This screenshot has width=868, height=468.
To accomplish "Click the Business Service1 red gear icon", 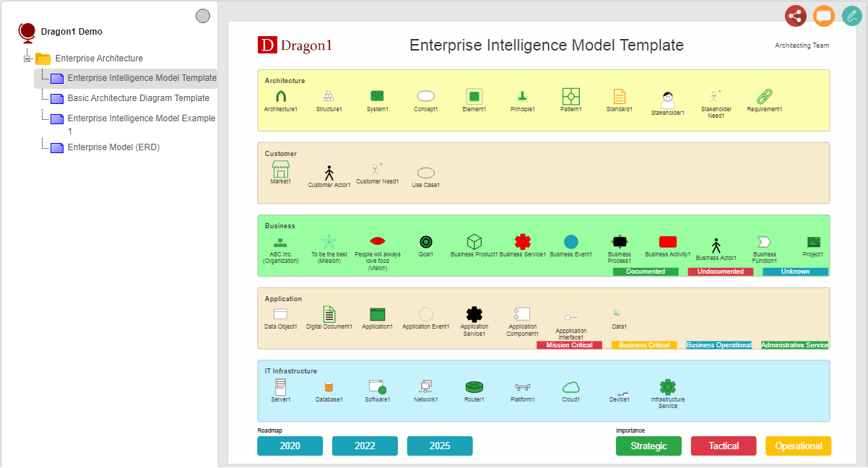I will tap(523, 242).
